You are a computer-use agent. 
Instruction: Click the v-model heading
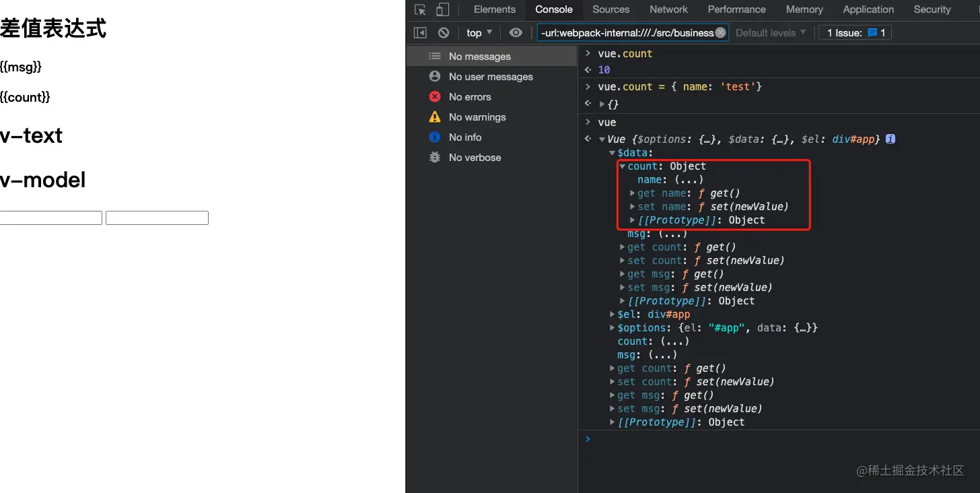pos(42,180)
